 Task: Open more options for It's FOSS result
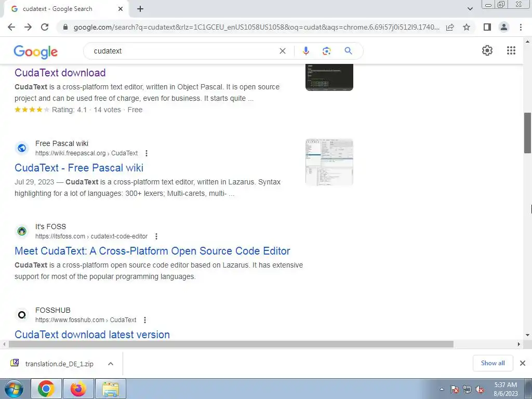pos(156,236)
